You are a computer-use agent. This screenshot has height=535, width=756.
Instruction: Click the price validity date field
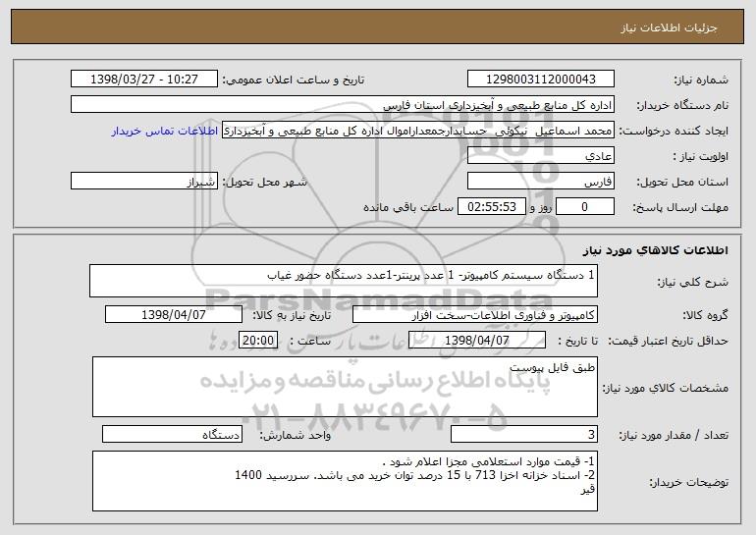click(x=477, y=341)
